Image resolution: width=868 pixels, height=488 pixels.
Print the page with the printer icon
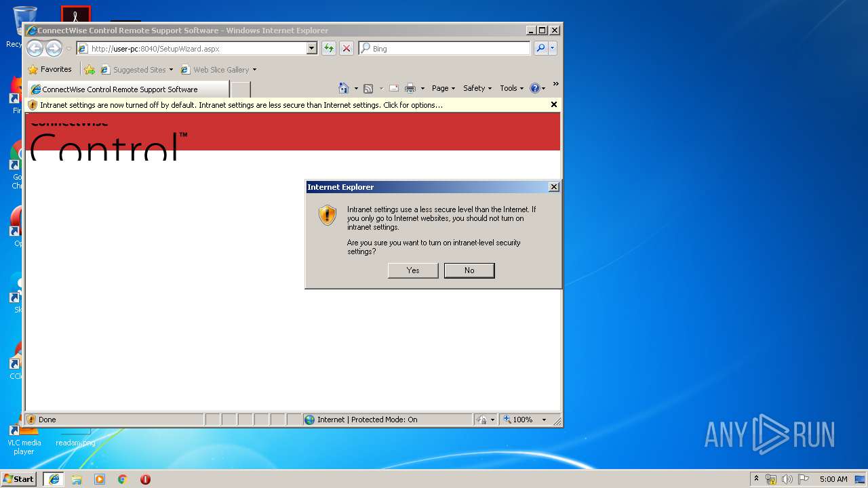point(410,88)
